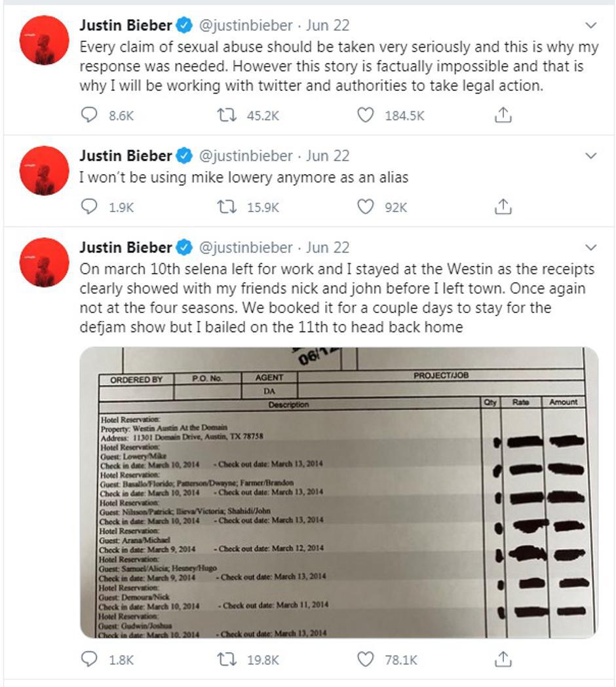Open chevron menu on the Westin tweet
This screenshot has height=687, width=616.
tap(590, 248)
